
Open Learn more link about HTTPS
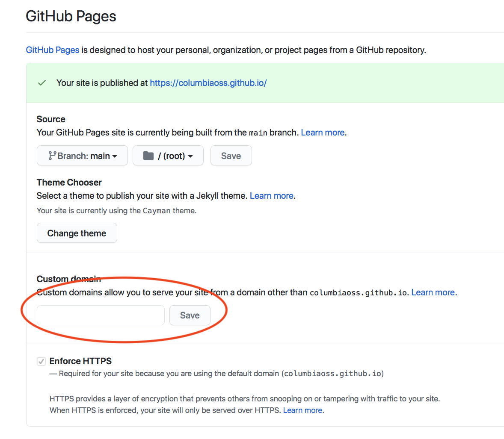[x=303, y=410]
